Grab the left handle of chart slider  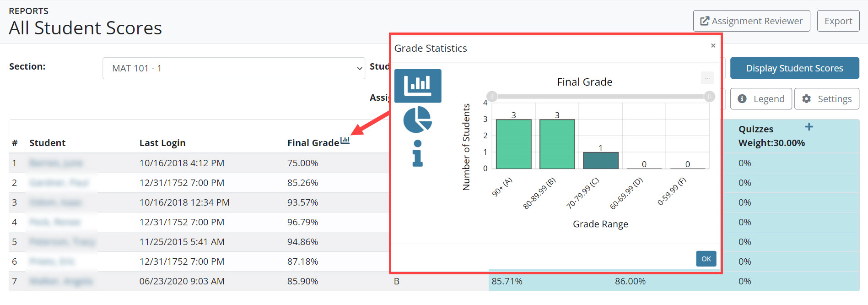coord(492,97)
